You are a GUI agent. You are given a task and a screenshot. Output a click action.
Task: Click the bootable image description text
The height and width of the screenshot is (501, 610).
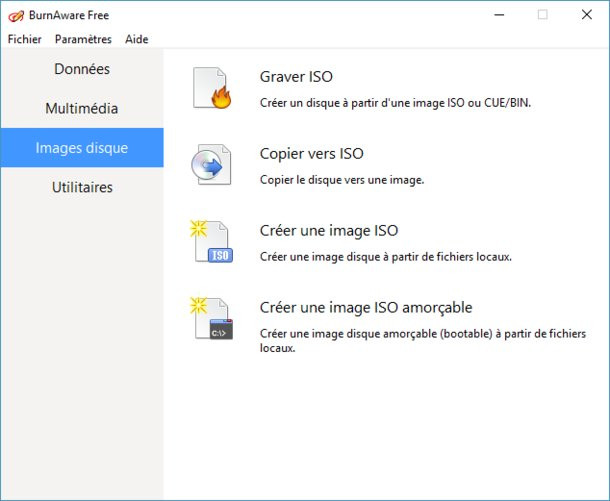tap(423, 341)
